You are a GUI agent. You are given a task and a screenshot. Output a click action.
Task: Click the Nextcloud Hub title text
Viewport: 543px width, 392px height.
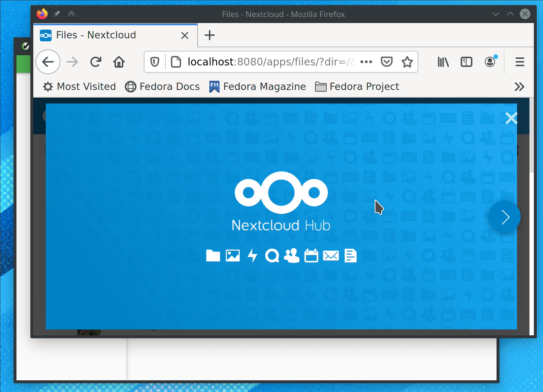coord(281,225)
